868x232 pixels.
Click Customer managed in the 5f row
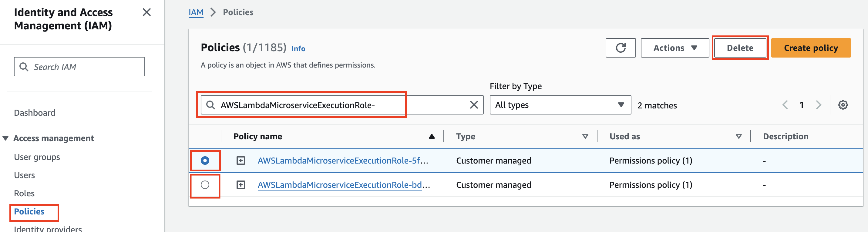[x=493, y=161]
